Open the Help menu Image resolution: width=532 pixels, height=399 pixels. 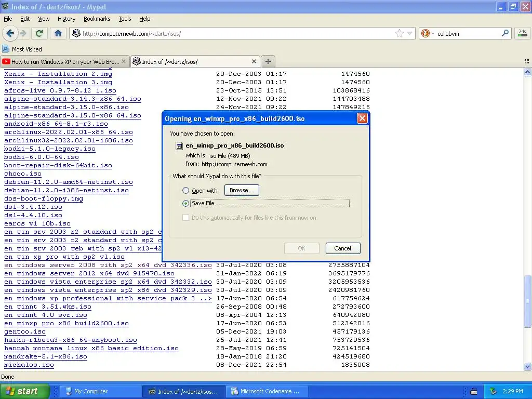144,19
